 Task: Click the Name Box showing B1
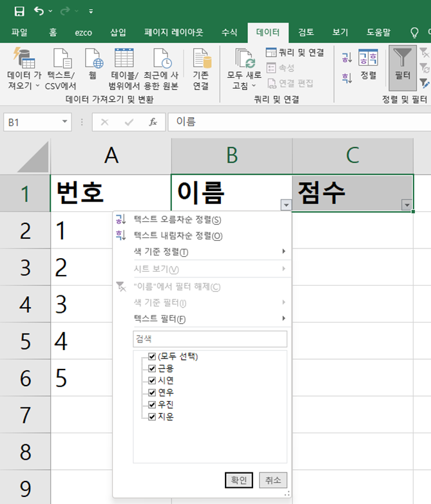(x=32, y=122)
